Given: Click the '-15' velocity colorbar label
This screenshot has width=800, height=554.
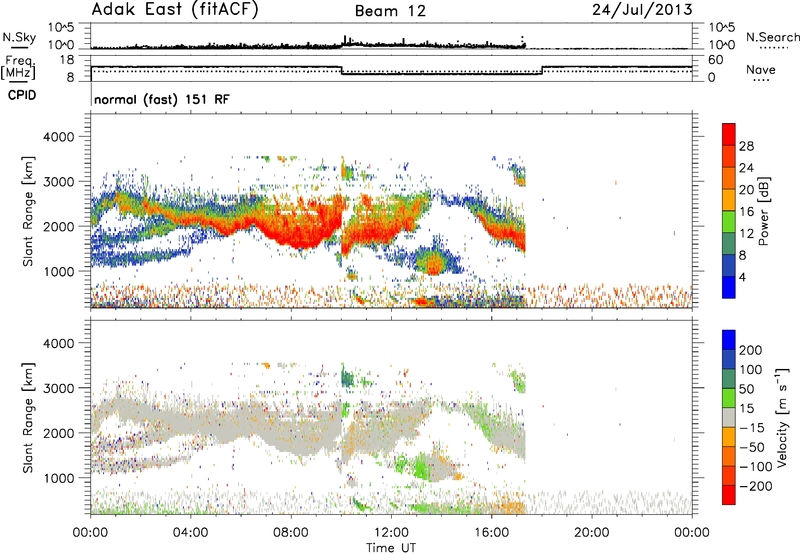Looking at the screenshot, I should (752, 428).
